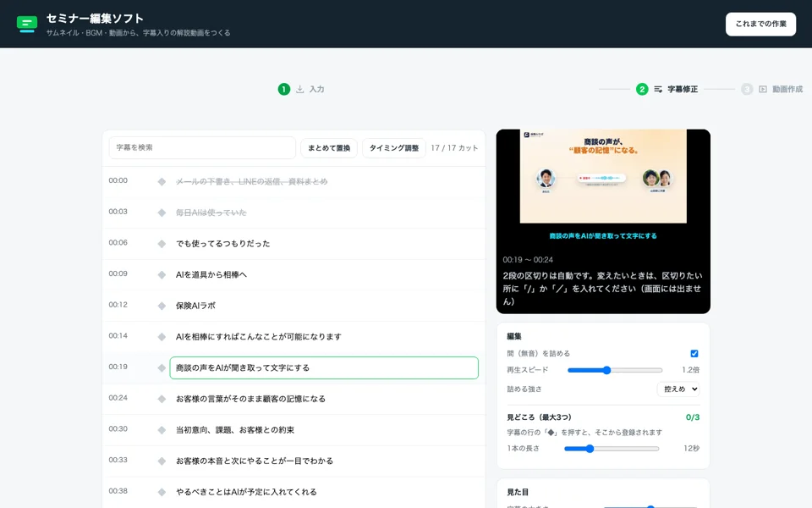812x508 pixels.
Task: Select subtitle やるべきことはAIが予定に入れてくれる
Action: [x=246, y=492]
